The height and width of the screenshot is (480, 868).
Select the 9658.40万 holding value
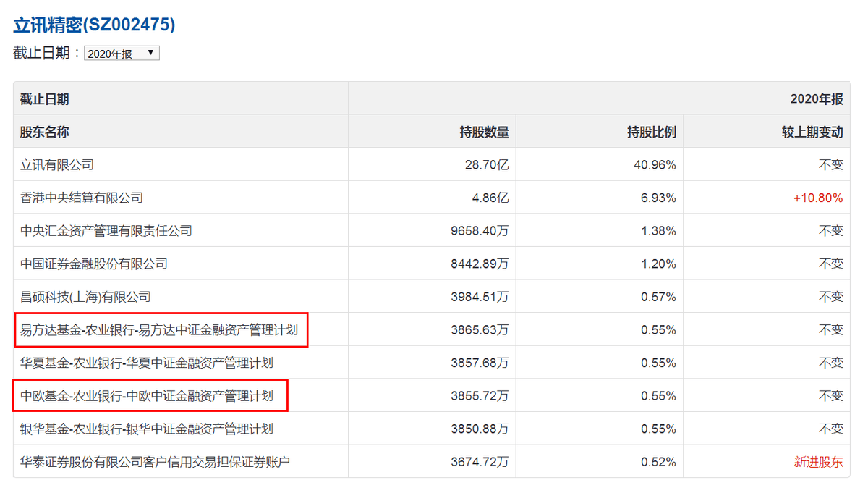tap(480, 231)
